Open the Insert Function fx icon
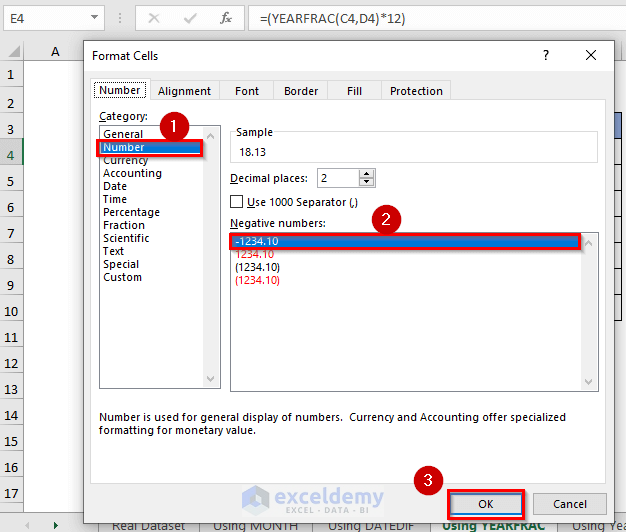 tap(226, 18)
